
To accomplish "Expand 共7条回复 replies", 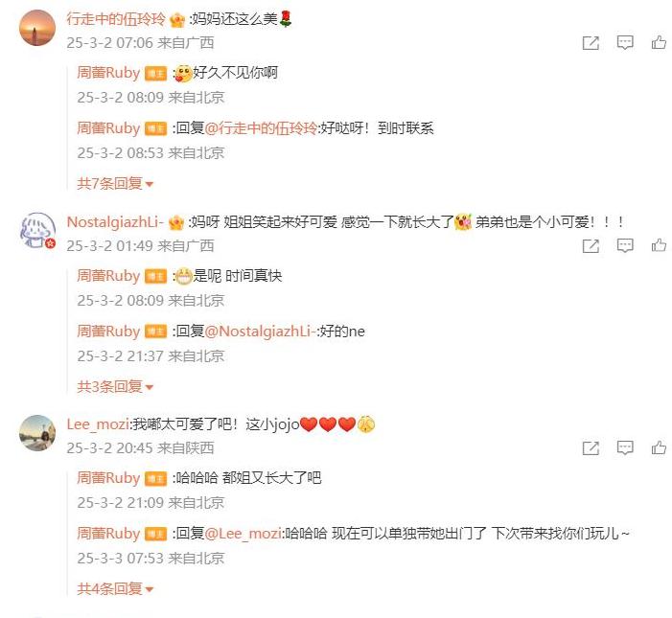I will [115, 183].
